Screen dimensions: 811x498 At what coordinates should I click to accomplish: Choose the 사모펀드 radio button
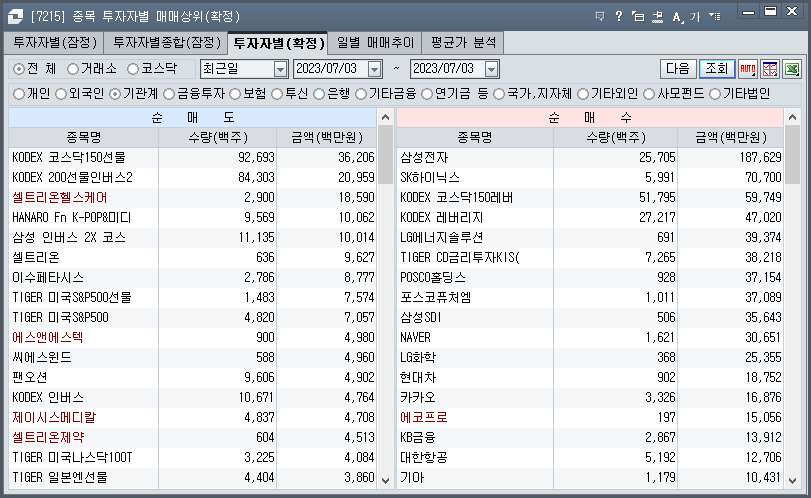[x=649, y=94]
